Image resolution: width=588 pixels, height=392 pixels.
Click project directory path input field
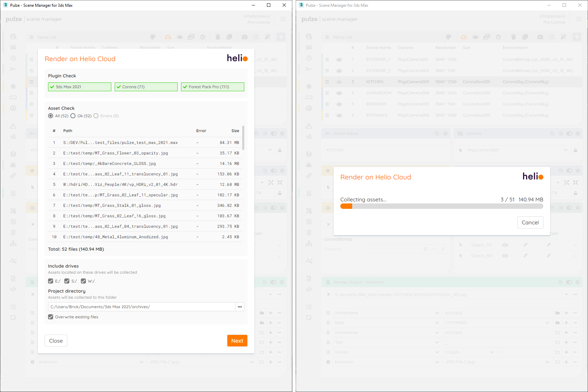142,307
